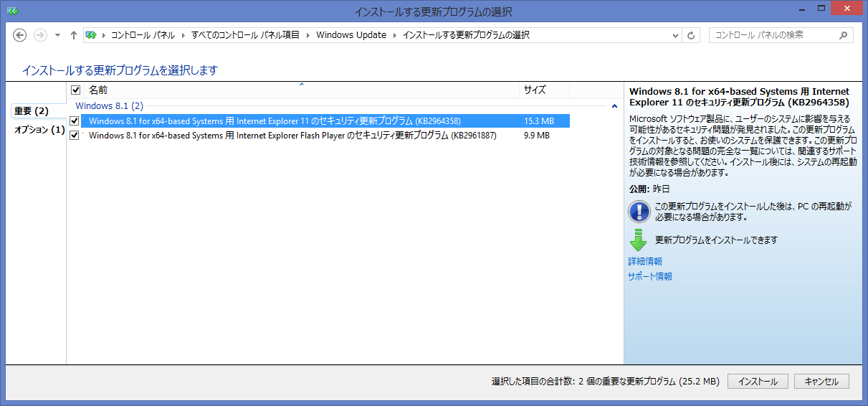Open the recent locations dropdown arrow
The image size is (868, 406).
pos(58,35)
